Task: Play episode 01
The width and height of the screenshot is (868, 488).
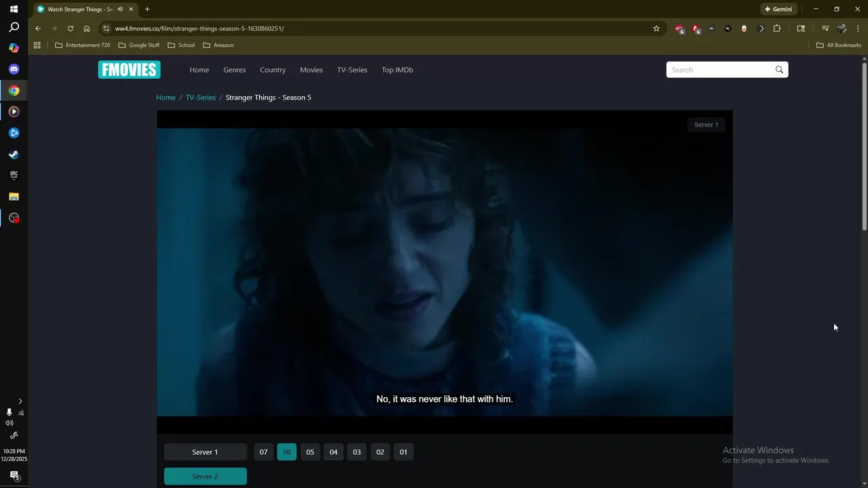Action: [403, 452]
